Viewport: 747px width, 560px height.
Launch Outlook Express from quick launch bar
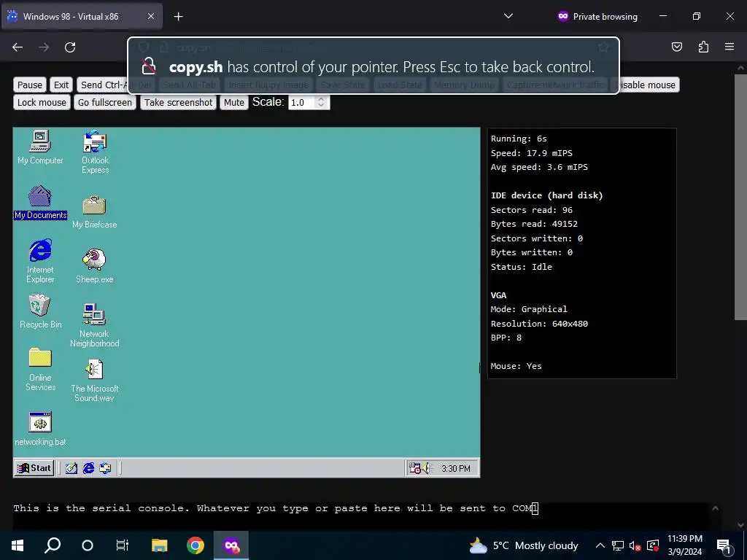coord(105,468)
